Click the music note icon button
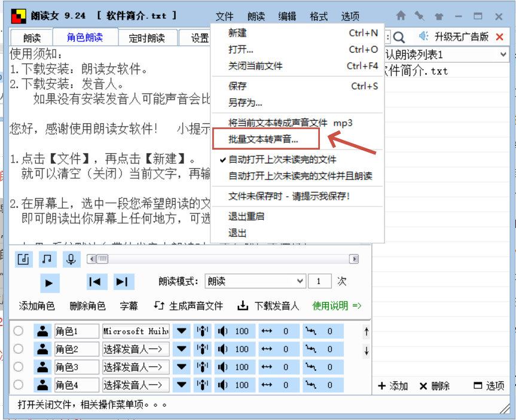This screenshot has width=516, height=420. click(x=47, y=259)
